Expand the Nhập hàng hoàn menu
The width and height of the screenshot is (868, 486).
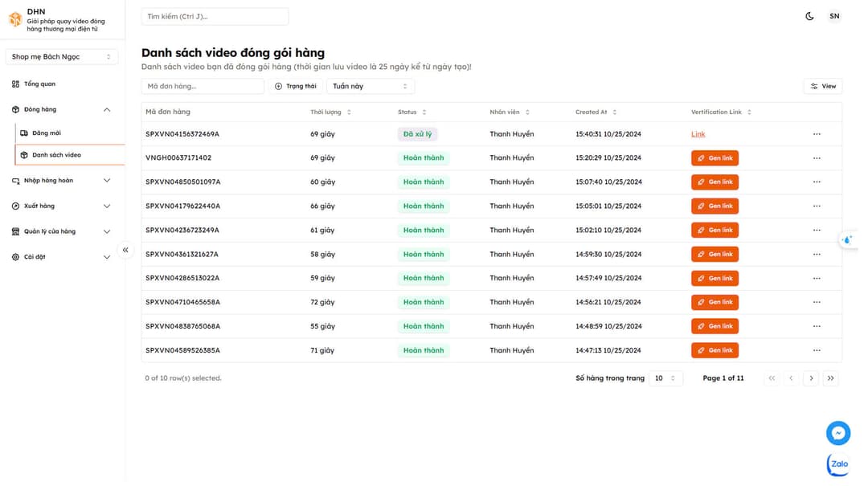61,182
